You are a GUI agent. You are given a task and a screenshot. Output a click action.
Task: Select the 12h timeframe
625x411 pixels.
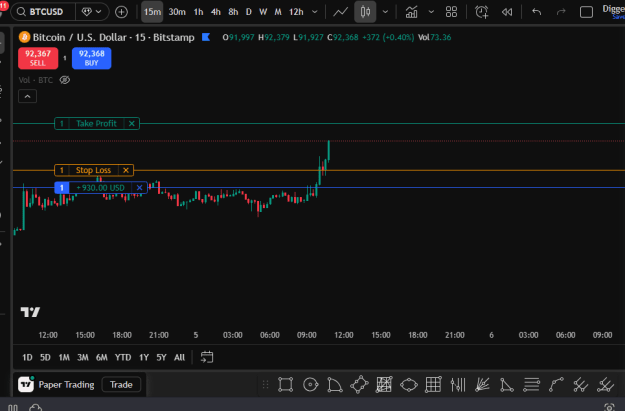click(296, 12)
